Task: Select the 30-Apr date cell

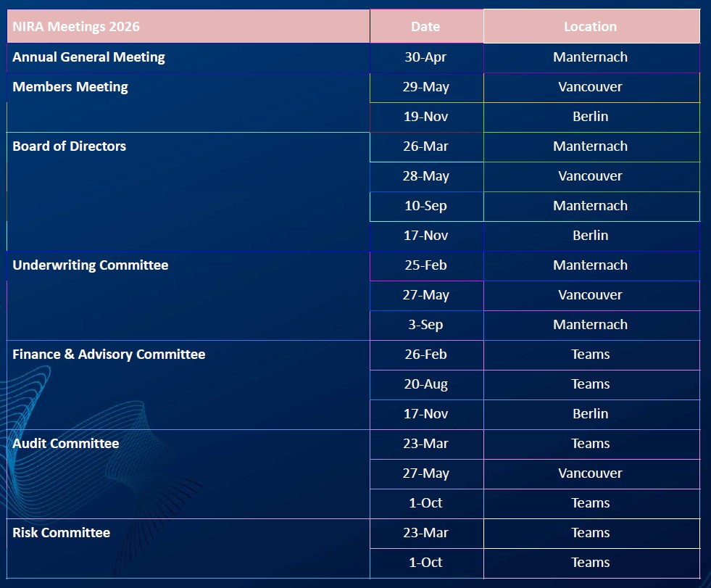Action: point(425,57)
